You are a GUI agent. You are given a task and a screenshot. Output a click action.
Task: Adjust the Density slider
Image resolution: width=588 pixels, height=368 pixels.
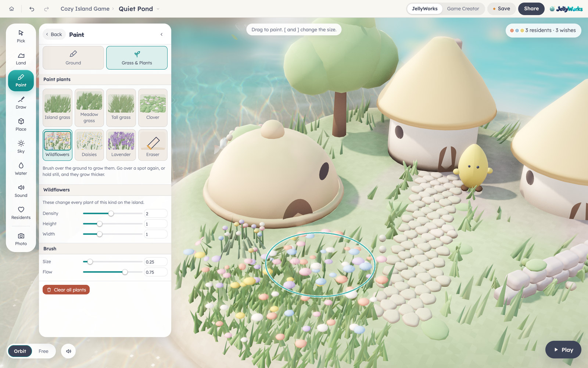(112, 213)
